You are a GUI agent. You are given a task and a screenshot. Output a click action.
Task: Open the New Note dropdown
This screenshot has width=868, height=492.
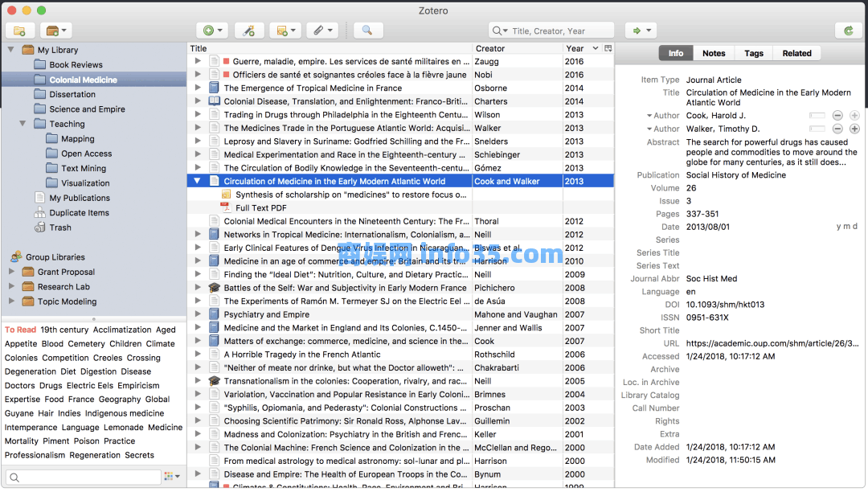285,31
